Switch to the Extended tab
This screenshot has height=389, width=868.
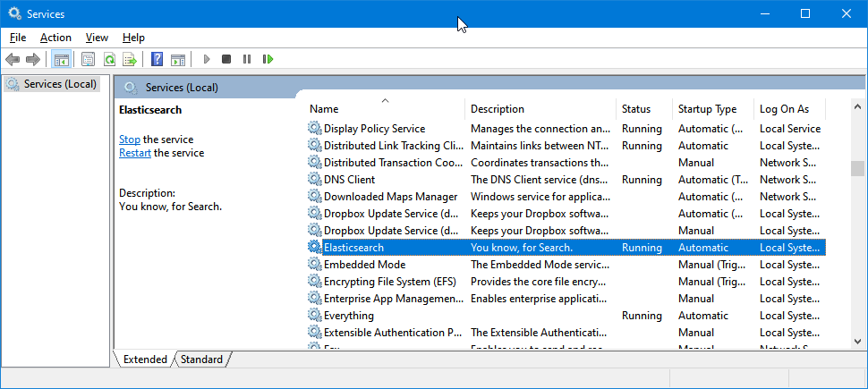145,359
